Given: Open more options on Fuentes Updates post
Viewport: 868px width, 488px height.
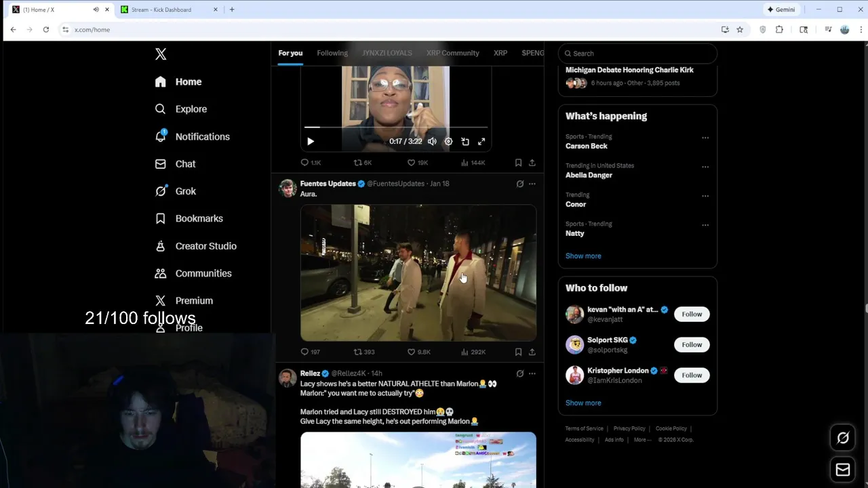Looking at the screenshot, I should (x=532, y=184).
